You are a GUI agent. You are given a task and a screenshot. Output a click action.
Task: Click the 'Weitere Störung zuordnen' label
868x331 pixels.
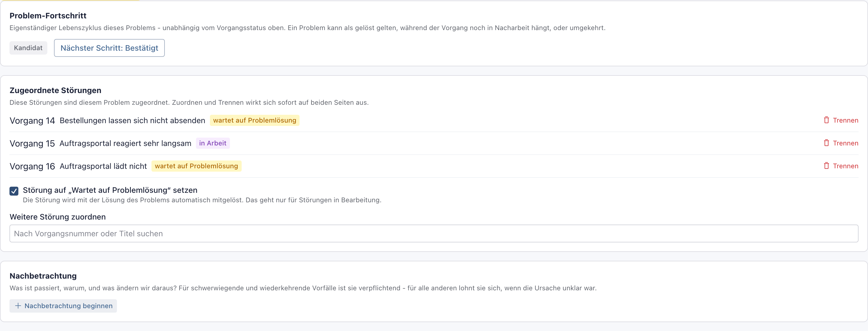pos(58,217)
